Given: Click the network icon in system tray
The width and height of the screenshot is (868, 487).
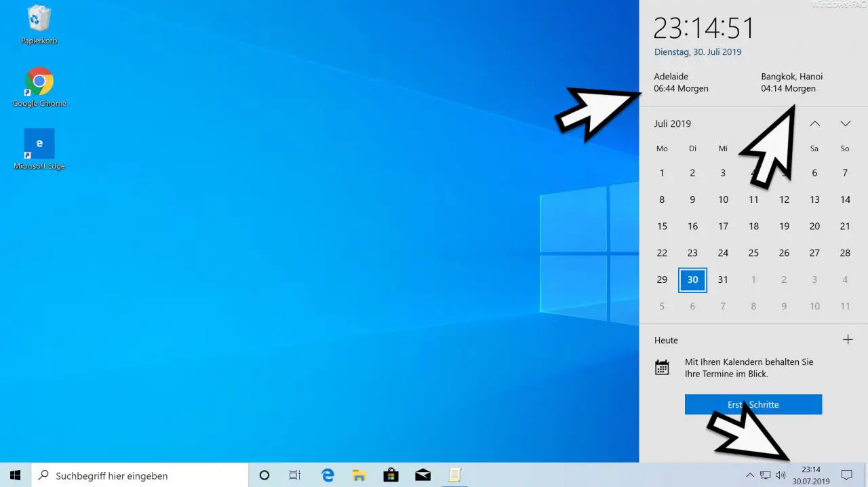Looking at the screenshot, I should point(766,475).
